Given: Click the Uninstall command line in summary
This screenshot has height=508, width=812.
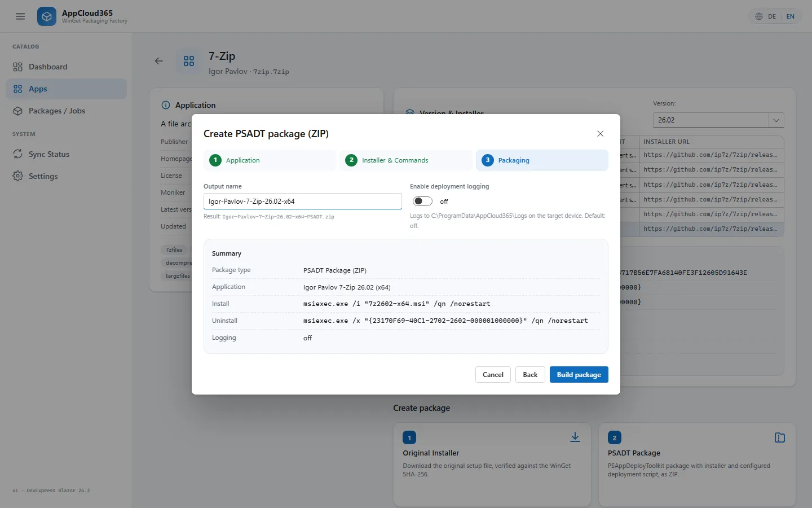Looking at the screenshot, I should tap(445, 321).
